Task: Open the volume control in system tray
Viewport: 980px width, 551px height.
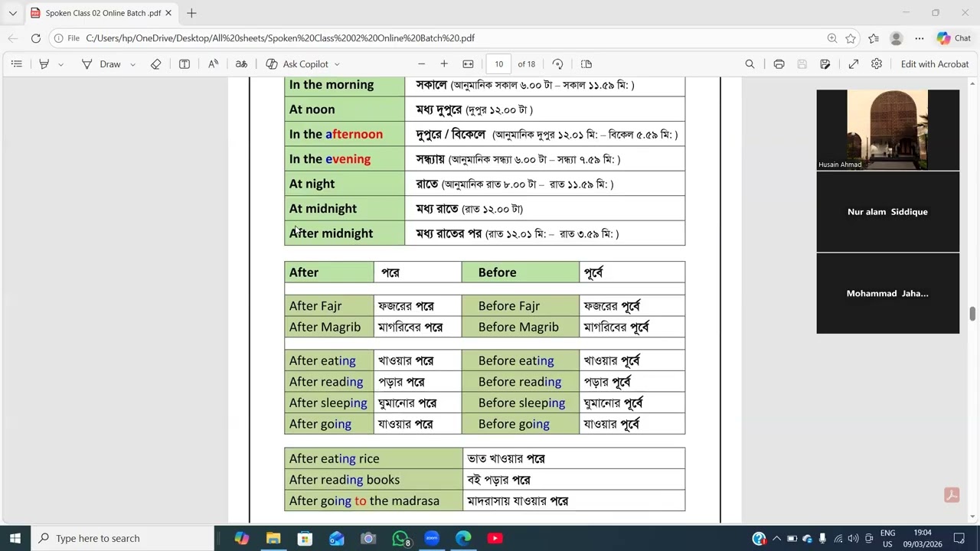Action: point(854,539)
